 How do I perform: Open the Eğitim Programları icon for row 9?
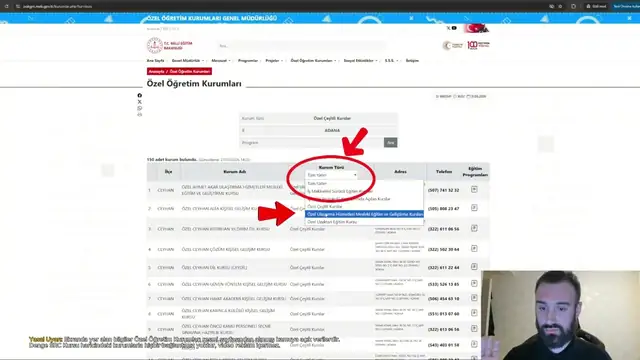pyautogui.click(x=474, y=329)
